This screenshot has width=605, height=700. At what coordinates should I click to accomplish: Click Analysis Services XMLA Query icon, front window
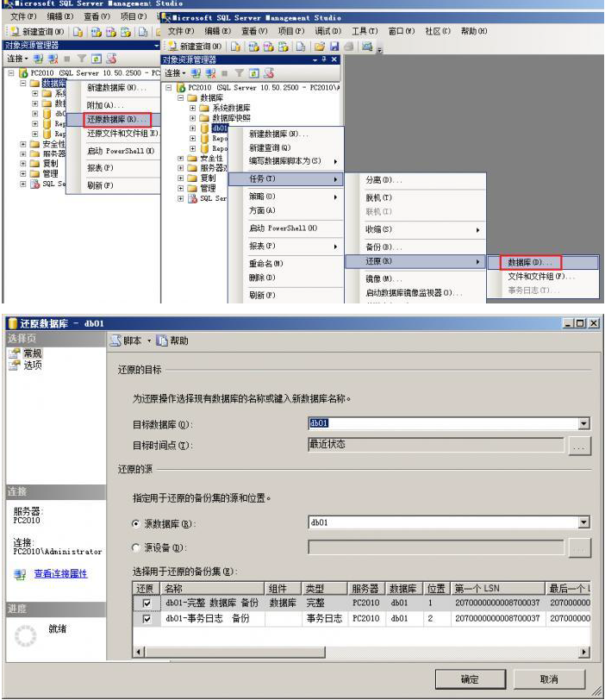pyautogui.click(x=284, y=47)
